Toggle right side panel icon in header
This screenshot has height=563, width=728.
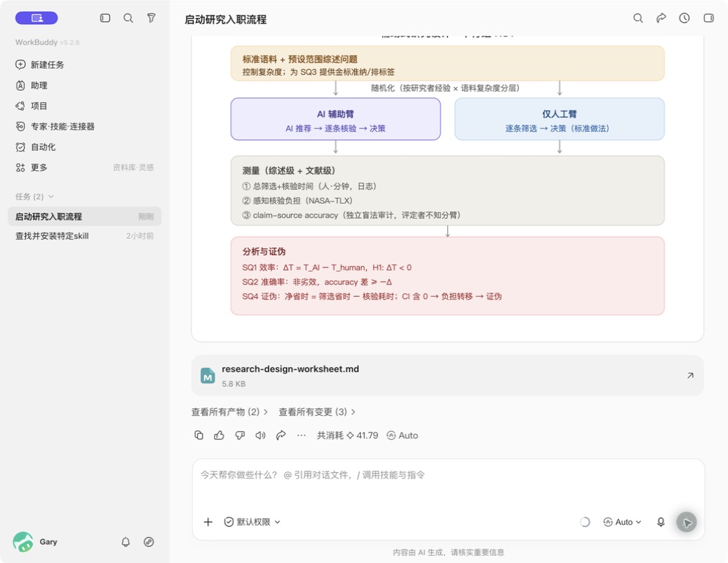[708, 18]
